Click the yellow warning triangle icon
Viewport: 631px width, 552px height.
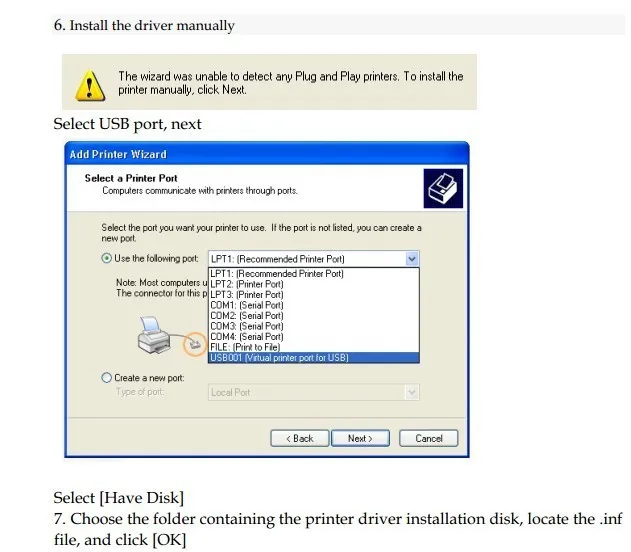click(x=90, y=85)
